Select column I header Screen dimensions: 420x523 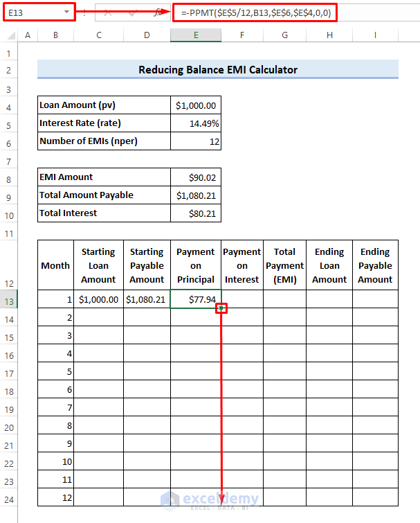point(375,35)
